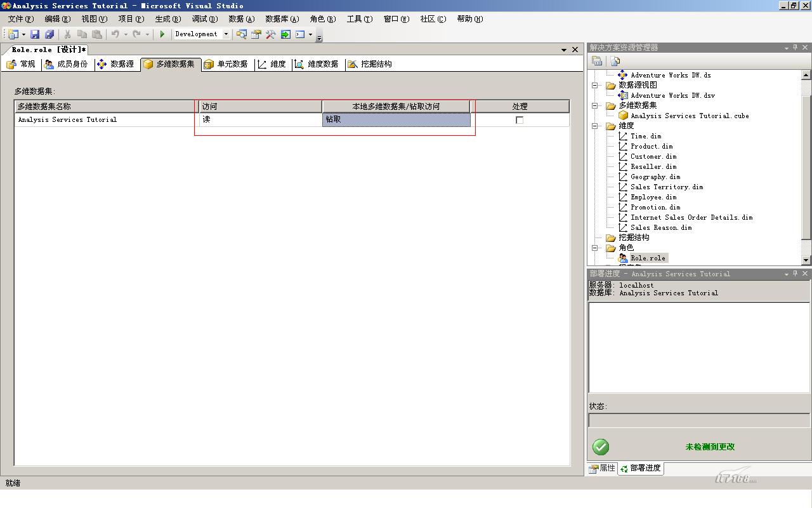Click the 访问 cell showing 读
This screenshot has width=812, height=508.
[261, 119]
